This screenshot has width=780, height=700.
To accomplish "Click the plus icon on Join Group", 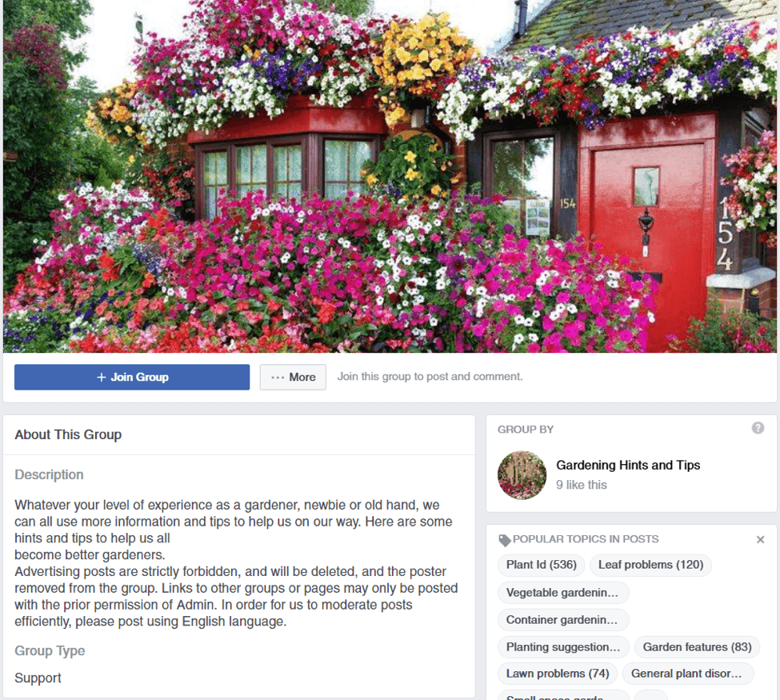I will 102,378.
